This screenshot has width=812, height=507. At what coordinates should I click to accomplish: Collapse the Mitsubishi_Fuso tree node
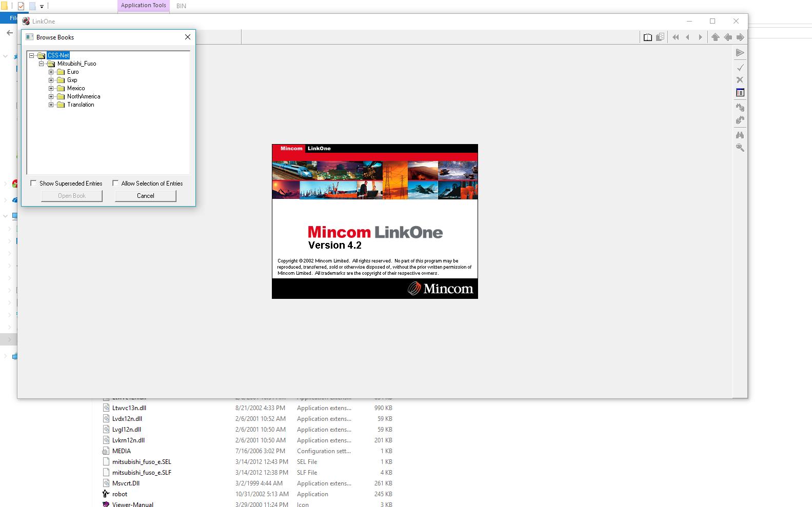click(x=42, y=64)
